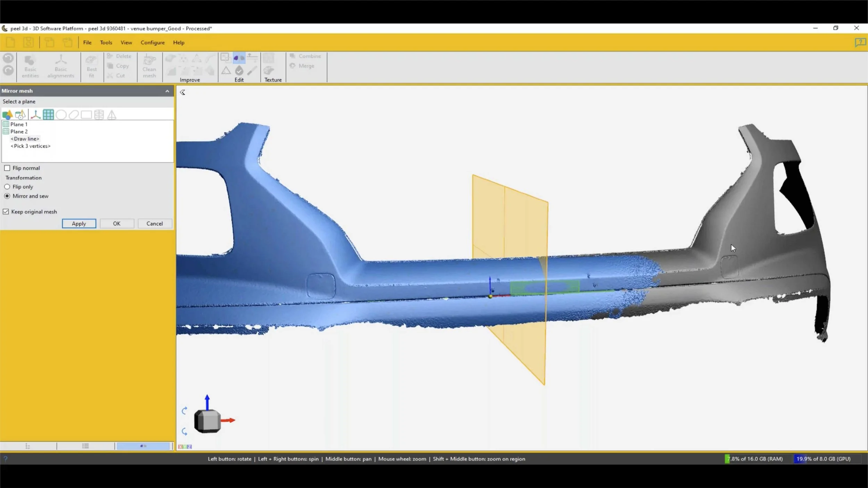Enable the Flip normal checkbox
Screen dimensions: 868x488
point(7,168)
